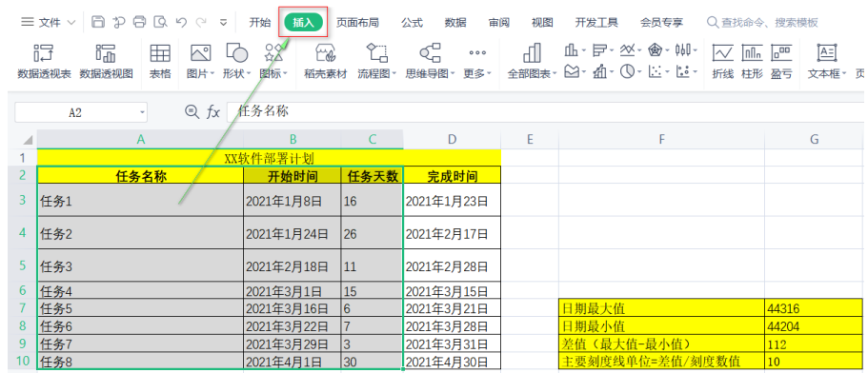
Task: Select row header 5
Action: point(23,265)
